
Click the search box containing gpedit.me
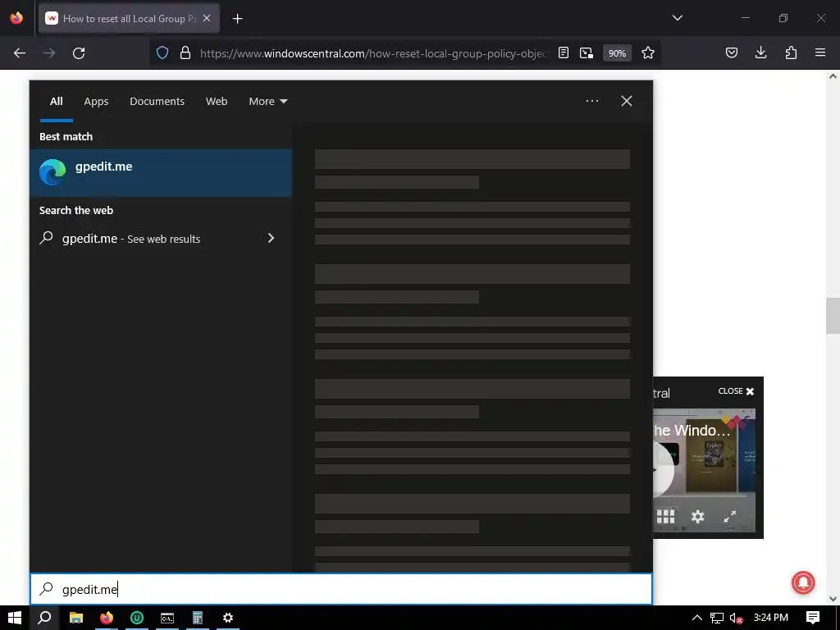341,589
